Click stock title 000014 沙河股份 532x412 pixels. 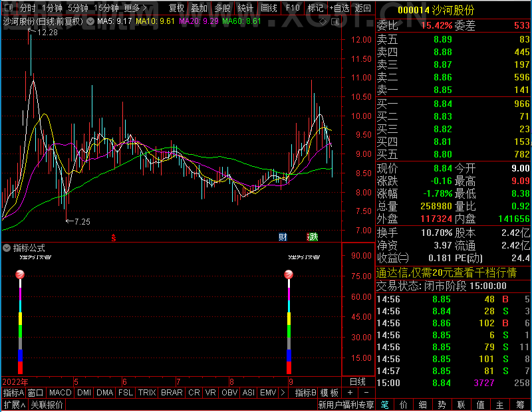pos(436,10)
